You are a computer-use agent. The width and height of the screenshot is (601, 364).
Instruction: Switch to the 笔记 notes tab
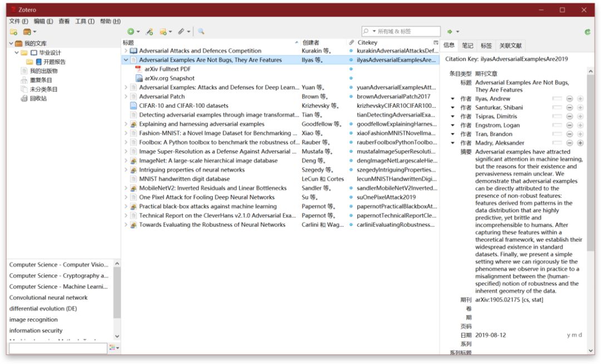(x=467, y=46)
